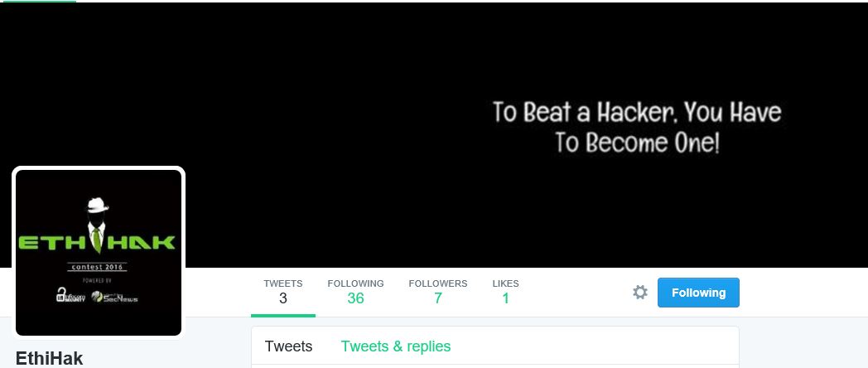
Task: Open the gear user actions menu
Action: tap(640, 292)
